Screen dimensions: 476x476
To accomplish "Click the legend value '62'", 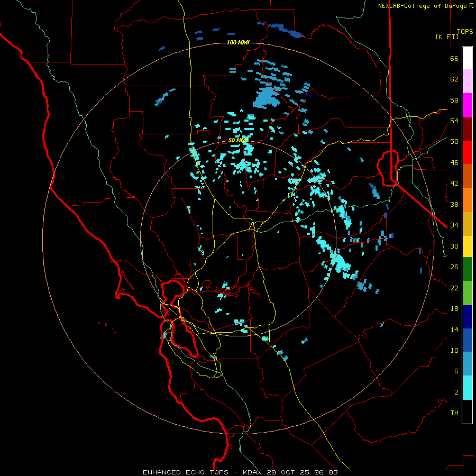I will point(454,79).
